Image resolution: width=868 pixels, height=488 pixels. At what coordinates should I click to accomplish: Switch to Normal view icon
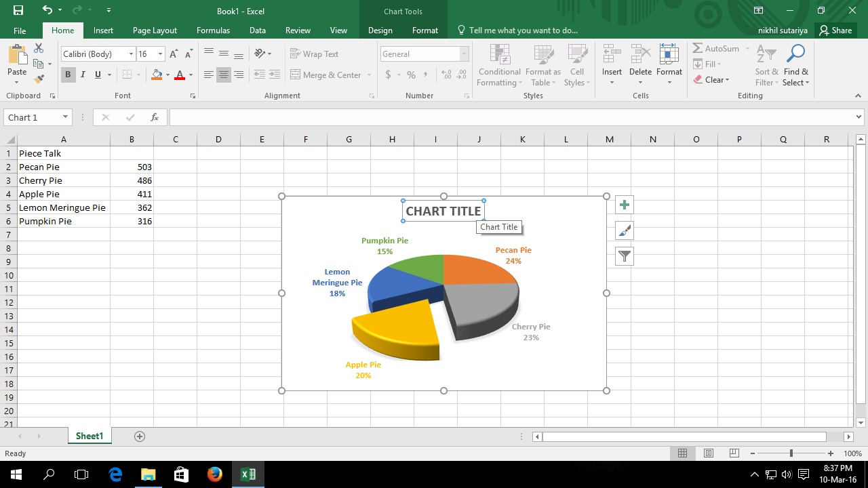[683, 453]
